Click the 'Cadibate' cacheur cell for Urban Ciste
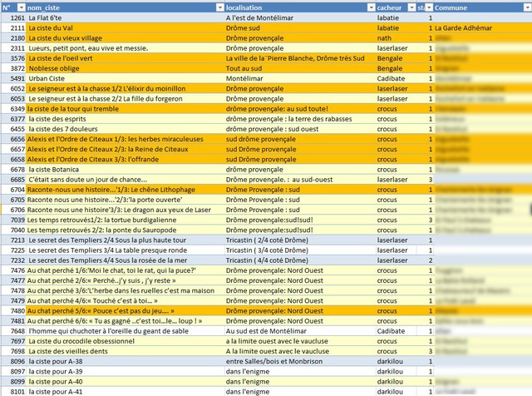 [x=392, y=78]
